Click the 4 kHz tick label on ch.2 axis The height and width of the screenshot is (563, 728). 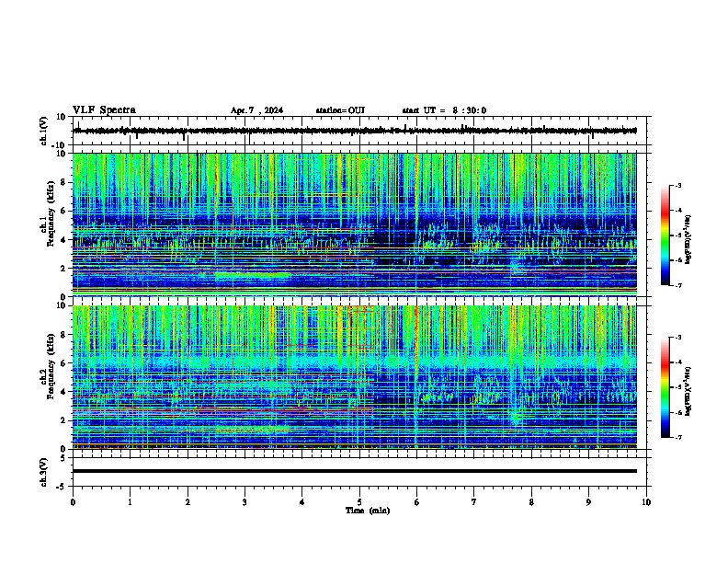click(64, 392)
